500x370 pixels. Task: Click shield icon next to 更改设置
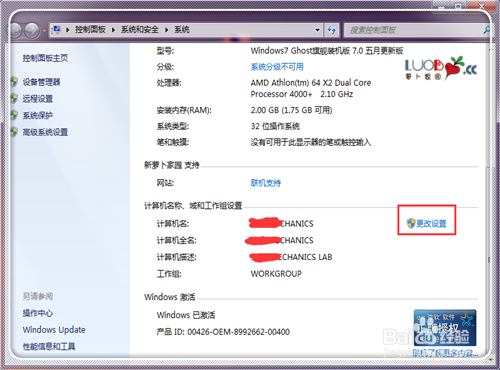click(411, 223)
